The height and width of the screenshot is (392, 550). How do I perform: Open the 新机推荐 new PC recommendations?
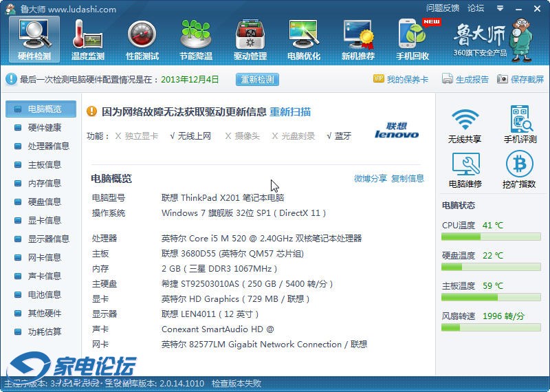click(358, 39)
